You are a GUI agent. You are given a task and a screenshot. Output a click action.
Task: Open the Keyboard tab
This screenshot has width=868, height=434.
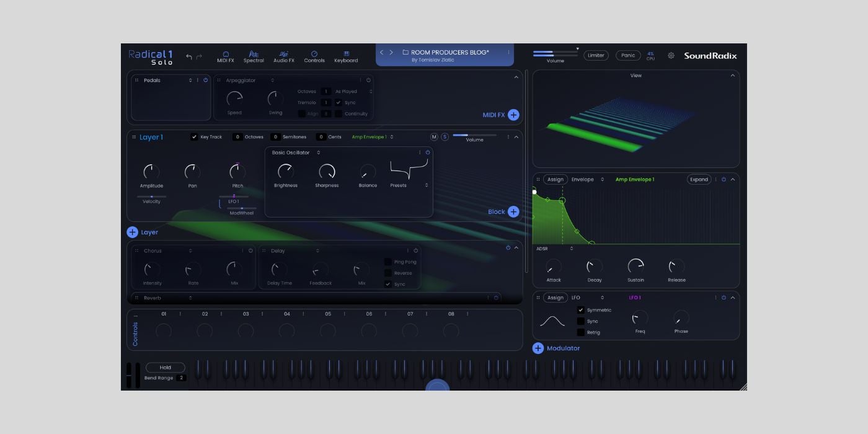point(346,57)
